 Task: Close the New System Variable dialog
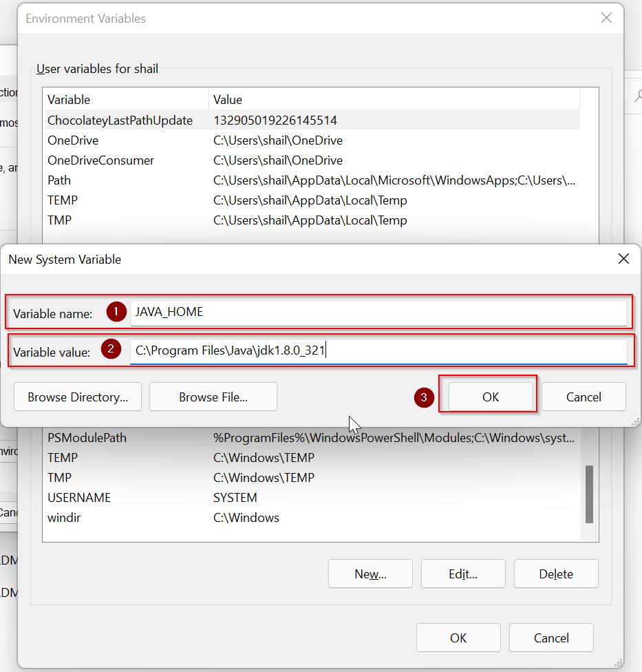click(x=623, y=259)
